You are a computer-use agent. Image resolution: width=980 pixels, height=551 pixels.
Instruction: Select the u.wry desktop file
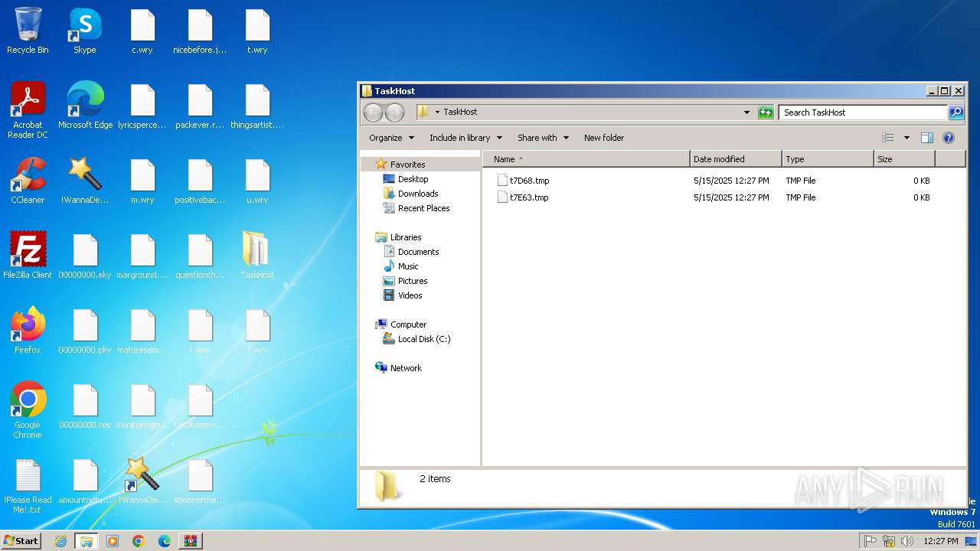pyautogui.click(x=257, y=181)
